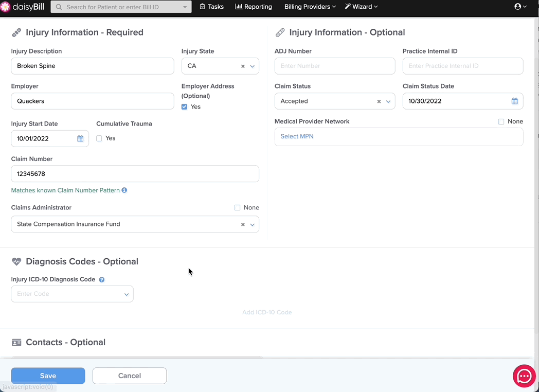This screenshot has height=392, width=539.
Task: Uncheck Employer Address Yes checkbox
Action: pos(184,106)
